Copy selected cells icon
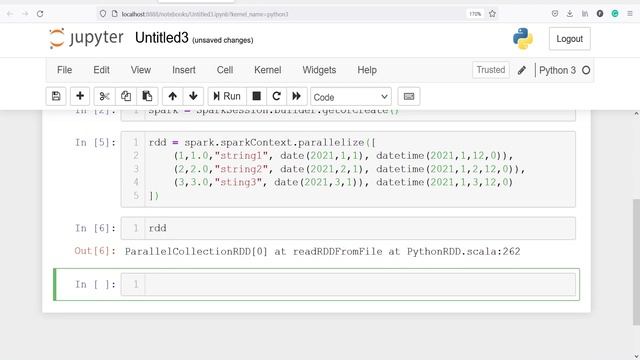Image resolution: width=640 pixels, height=360 pixels. click(126, 96)
